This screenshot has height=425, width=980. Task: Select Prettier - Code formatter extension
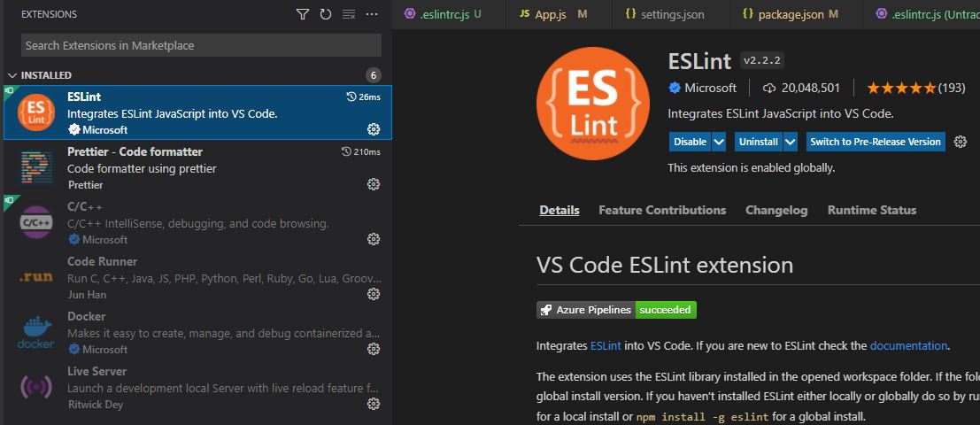point(198,167)
